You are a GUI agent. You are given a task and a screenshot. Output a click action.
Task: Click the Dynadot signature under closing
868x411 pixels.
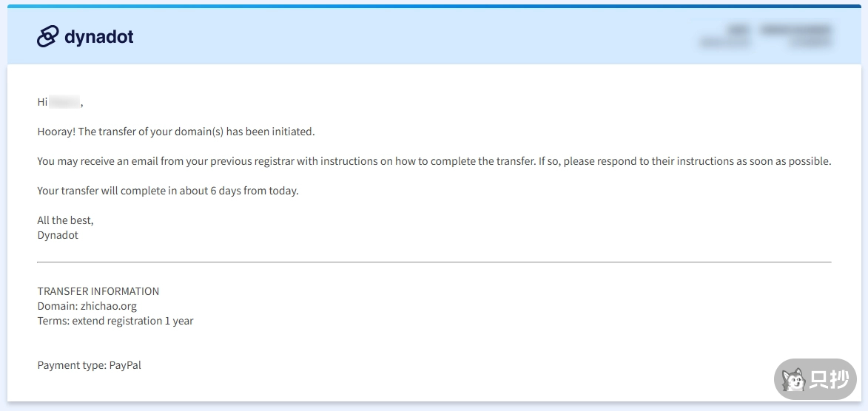(x=58, y=235)
